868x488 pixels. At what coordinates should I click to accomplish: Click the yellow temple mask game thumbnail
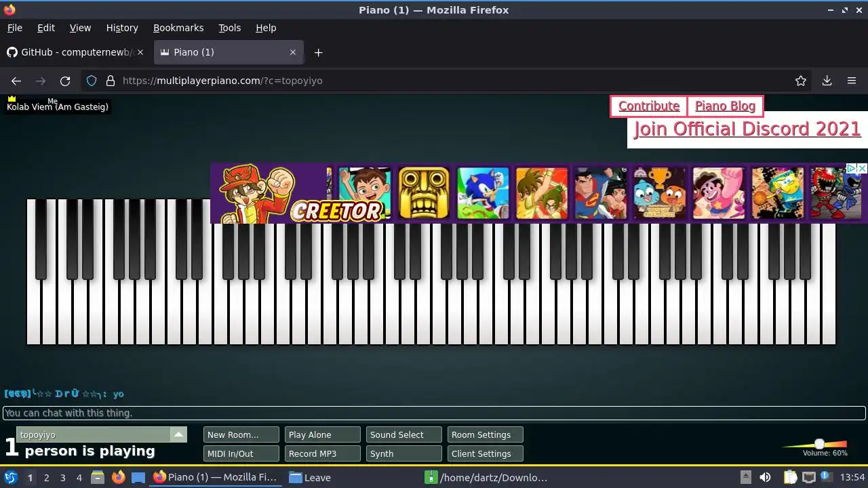(x=424, y=193)
